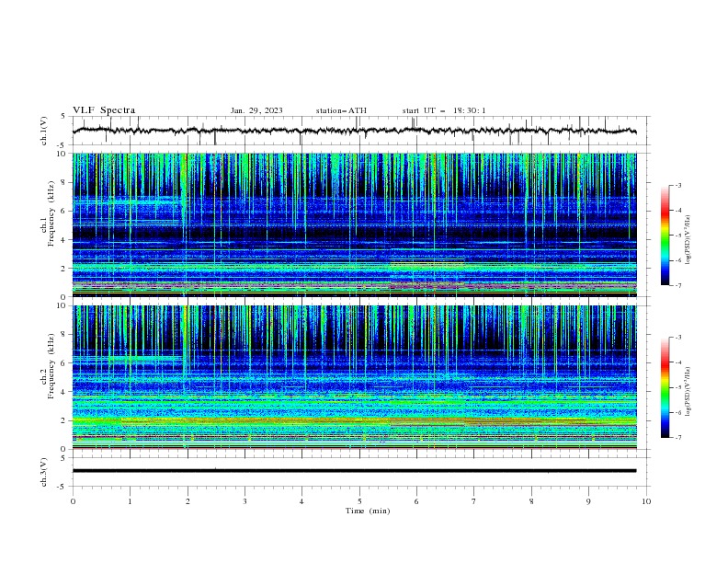
Task: Click the "ch.1(V)" waveform axis label
Action: [x=44, y=131]
